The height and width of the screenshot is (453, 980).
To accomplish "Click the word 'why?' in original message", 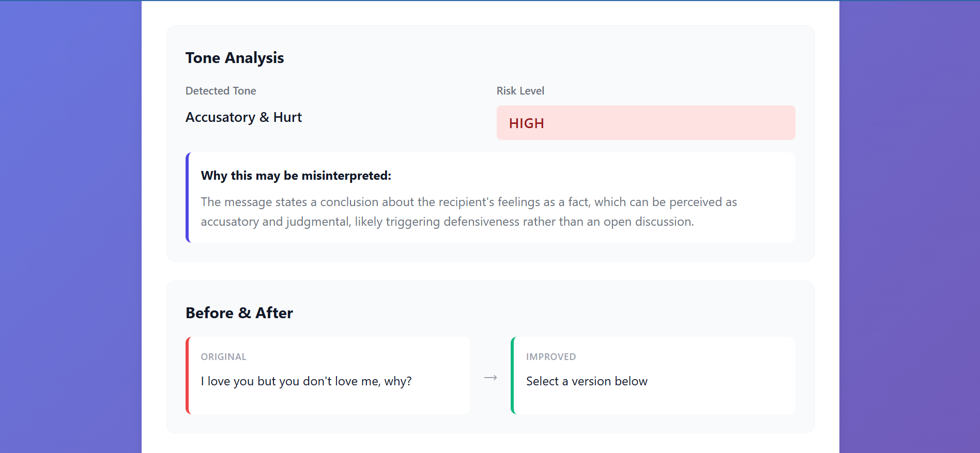I will 397,381.
